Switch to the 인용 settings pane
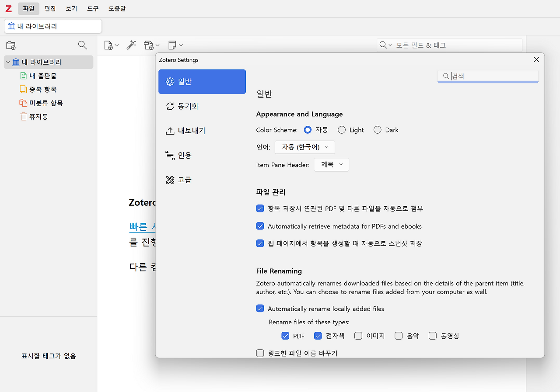Screen dimensions: 560x392 point(202,155)
